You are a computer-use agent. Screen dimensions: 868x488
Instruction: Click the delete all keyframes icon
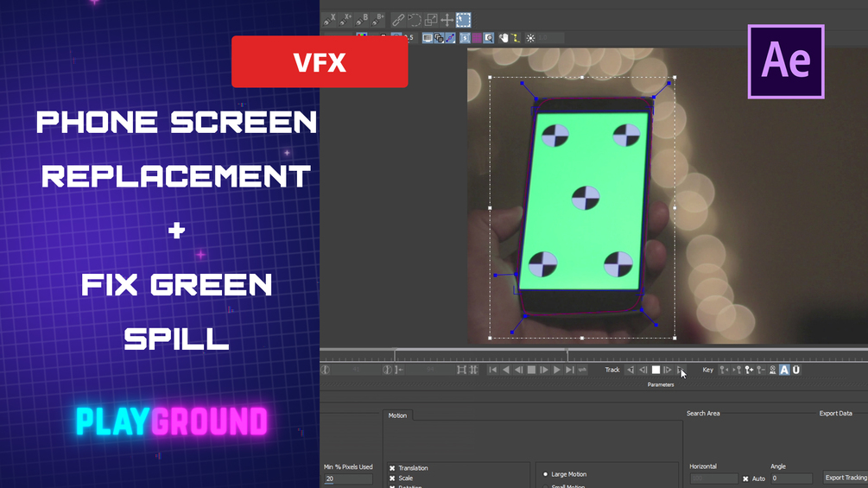coord(773,370)
